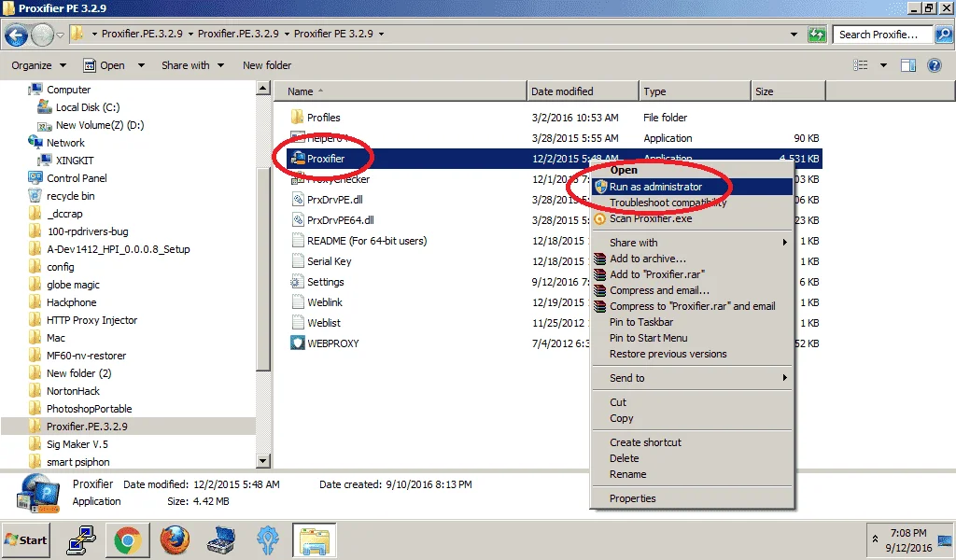Open the recycle bin icon in sidebar
Screen dimensions: 956x560
(35, 196)
